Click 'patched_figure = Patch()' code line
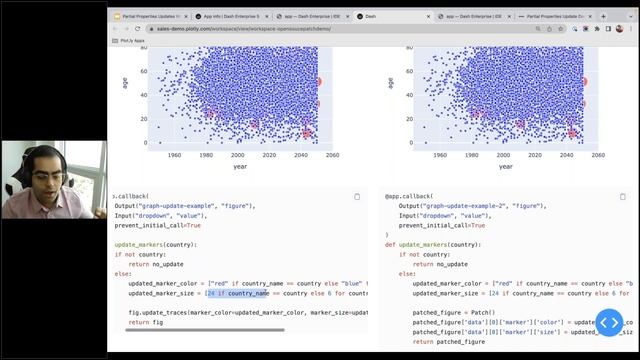The image size is (640, 360). click(453, 313)
